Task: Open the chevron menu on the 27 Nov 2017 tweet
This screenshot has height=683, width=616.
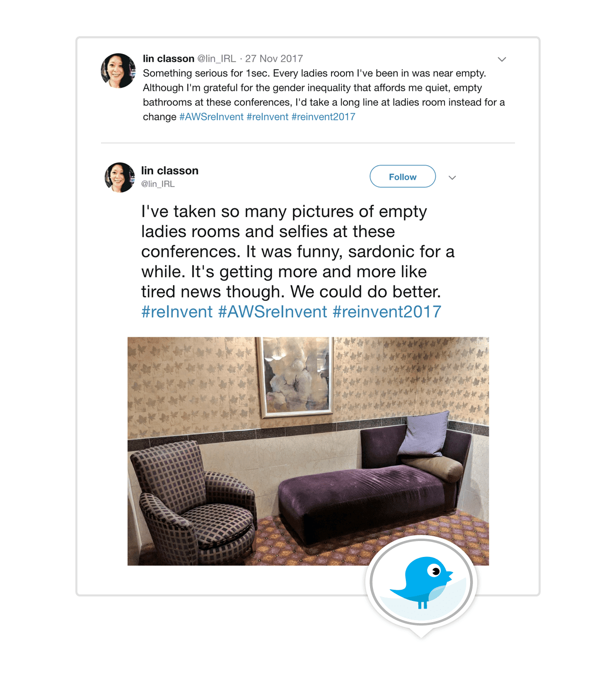Action: 502,59
